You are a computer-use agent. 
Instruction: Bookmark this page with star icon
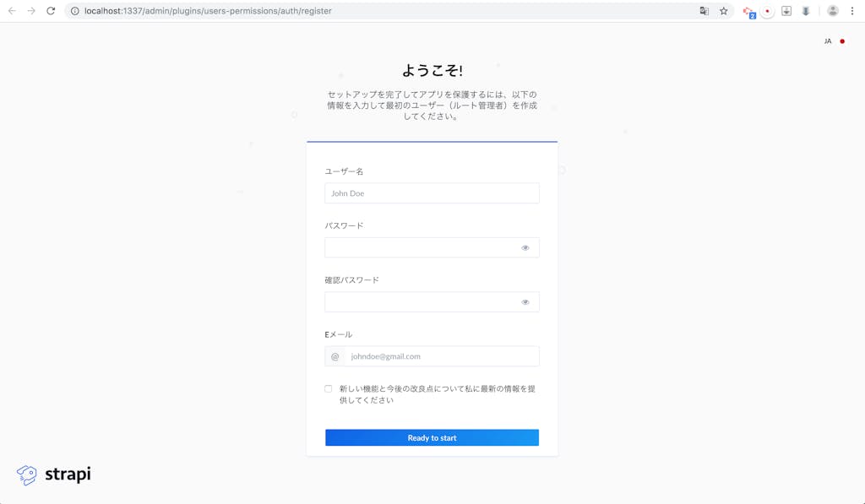pyautogui.click(x=724, y=11)
